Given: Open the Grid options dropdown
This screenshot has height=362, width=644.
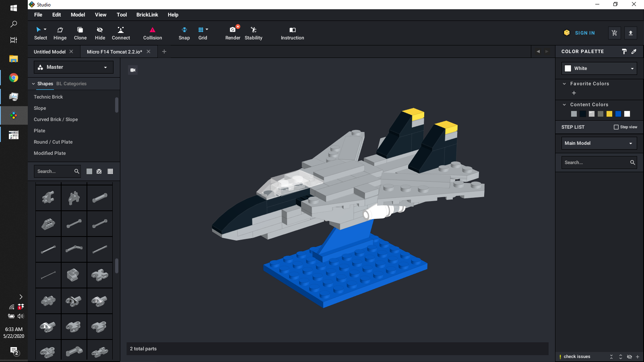Looking at the screenshot, I should (x=207, y=29).
